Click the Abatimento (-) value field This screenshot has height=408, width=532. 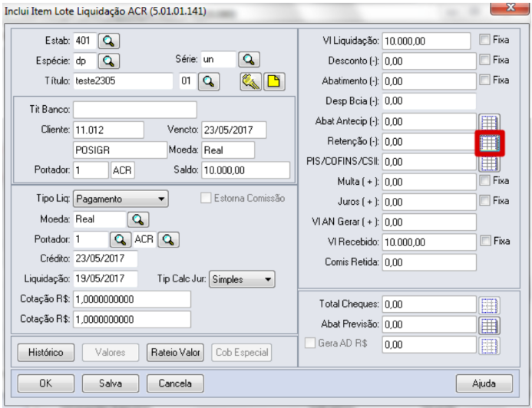pos(429,81)
